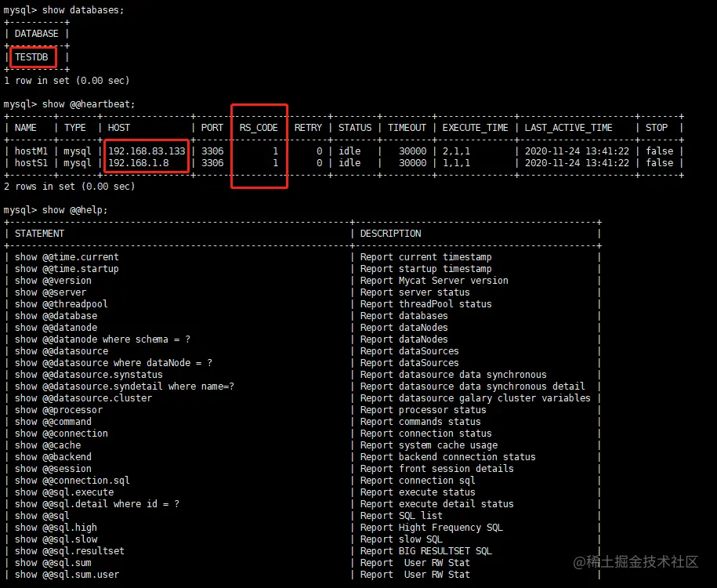Viewport: 717px width, 588px height.
Task: Click '1 row in set (0.00 sec)' line
Action: [67, 81]
